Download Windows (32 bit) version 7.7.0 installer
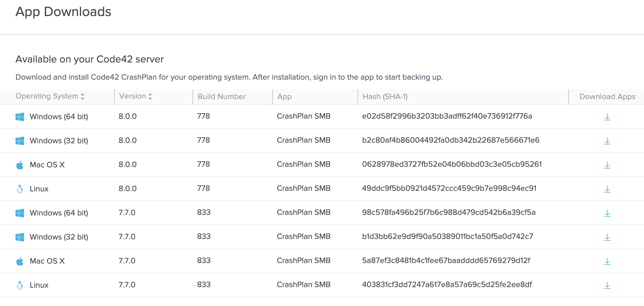This screenshot has height=306, width=644. 607,237
